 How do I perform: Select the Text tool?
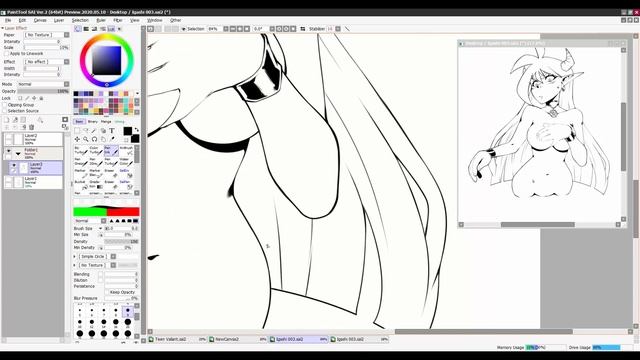[111, 131]
